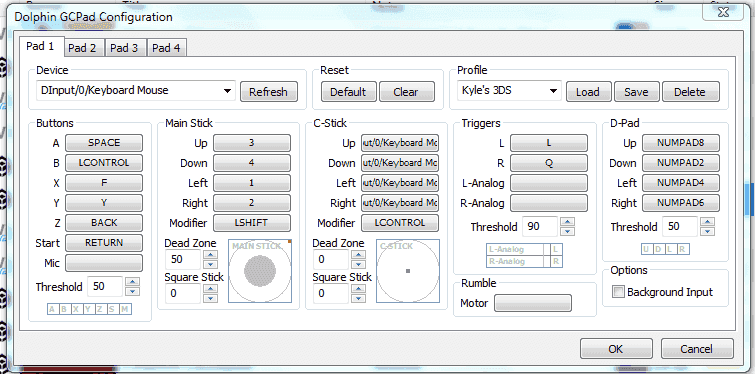Decrease the Buttons Threshold value
Image resolution: width=755 pixels, height=374 pixels.
coord(133,291)
